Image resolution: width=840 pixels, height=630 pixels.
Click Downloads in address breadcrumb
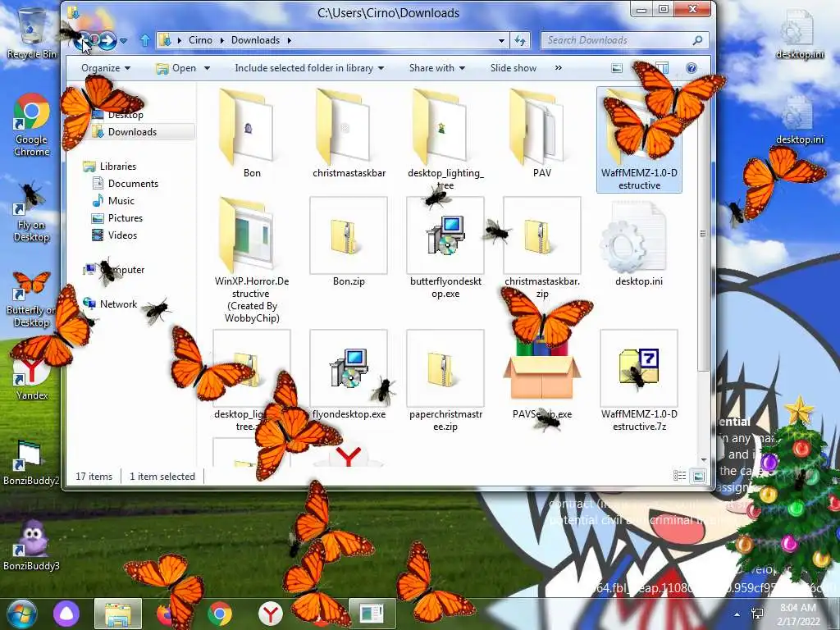(x=255, y=40)
